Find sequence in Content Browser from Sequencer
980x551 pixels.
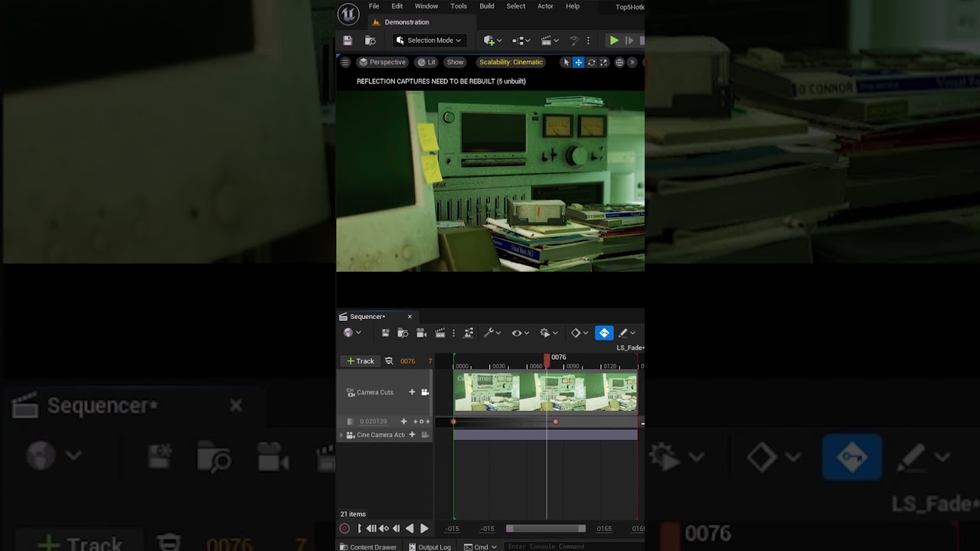[403, 333]
